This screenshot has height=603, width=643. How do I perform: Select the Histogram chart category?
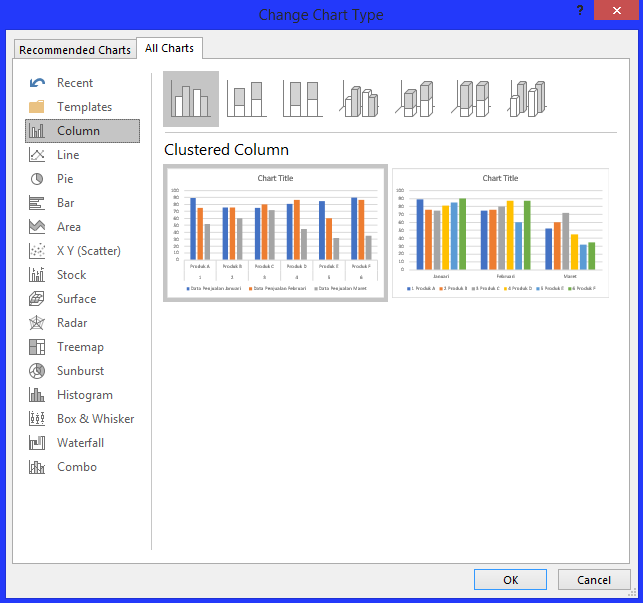tap(82, 395)
